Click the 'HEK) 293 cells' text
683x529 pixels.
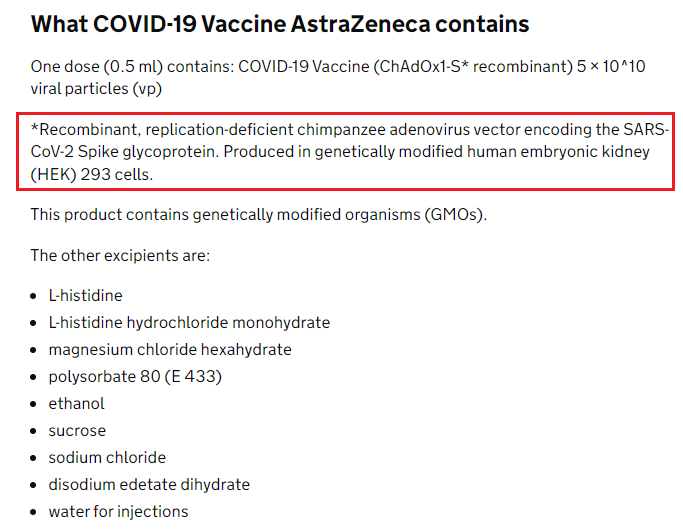[x=93, y=174]
